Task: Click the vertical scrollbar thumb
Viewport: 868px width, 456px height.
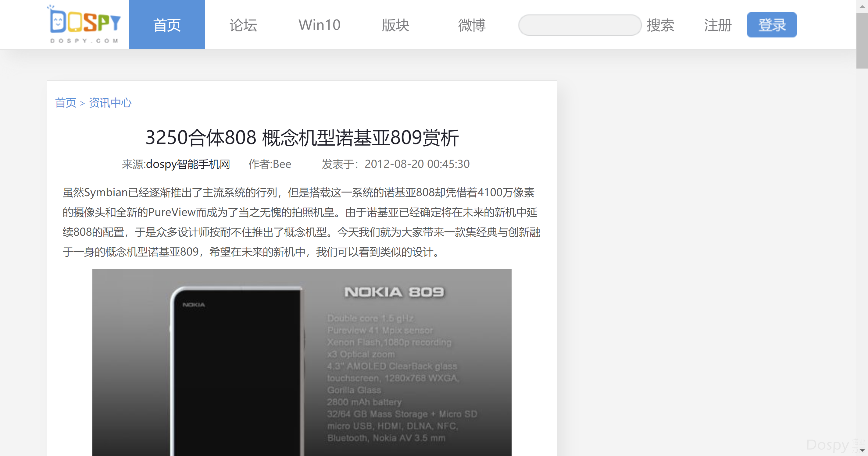Action: (x=862, y=41)
